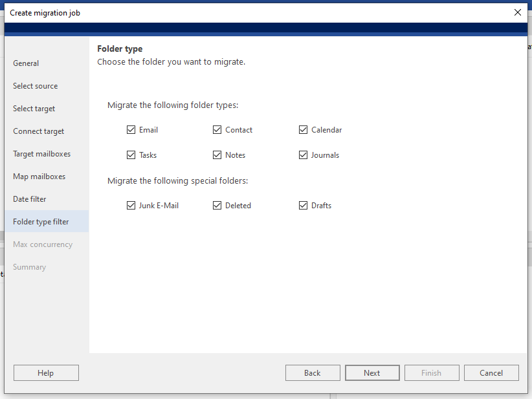
Task: Cancel the migration job creation
Action: point(491,372)
